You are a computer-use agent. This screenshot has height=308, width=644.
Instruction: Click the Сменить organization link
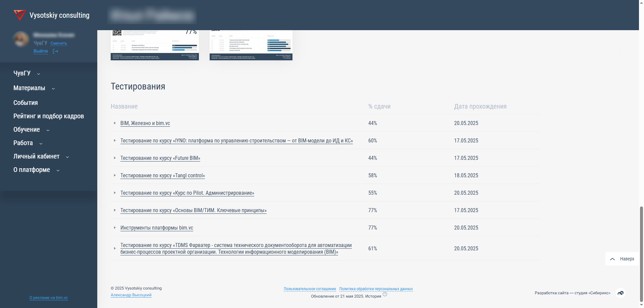pos(59,43)
